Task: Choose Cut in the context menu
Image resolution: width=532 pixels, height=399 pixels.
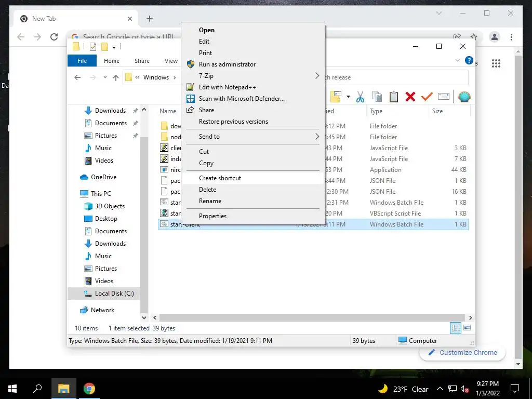Action: pyautogui.click(x=254, y=152)
